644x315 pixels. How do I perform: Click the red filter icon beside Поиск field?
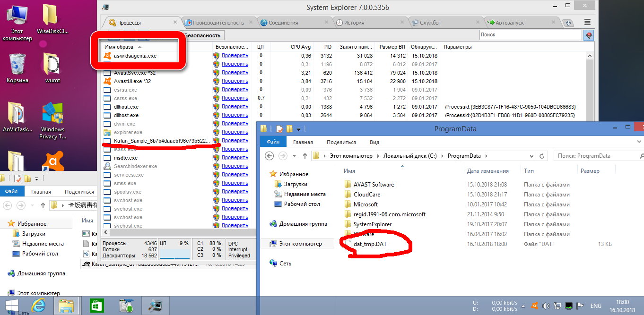pyautogui.click(x=589, y=35)
